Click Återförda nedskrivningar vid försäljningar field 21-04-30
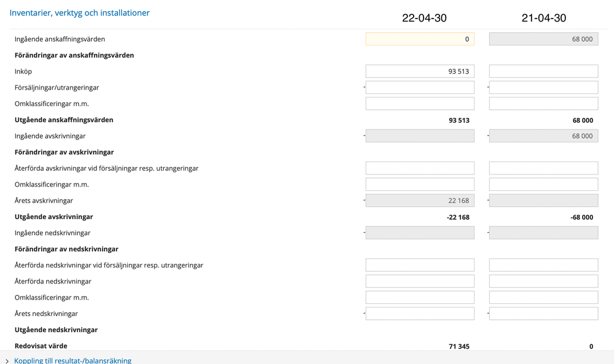This screenshot has width=614, height=364. click(543, 265)
